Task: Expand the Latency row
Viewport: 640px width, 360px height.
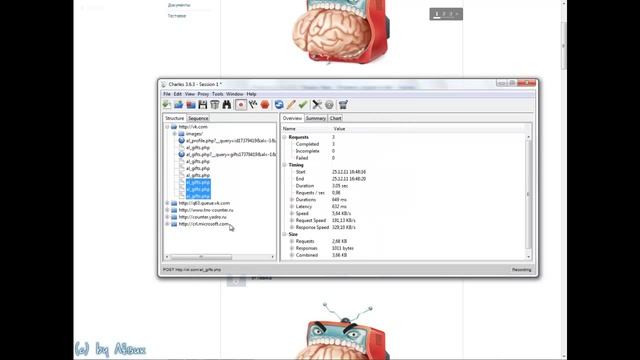Action: [x=292, y=207]
